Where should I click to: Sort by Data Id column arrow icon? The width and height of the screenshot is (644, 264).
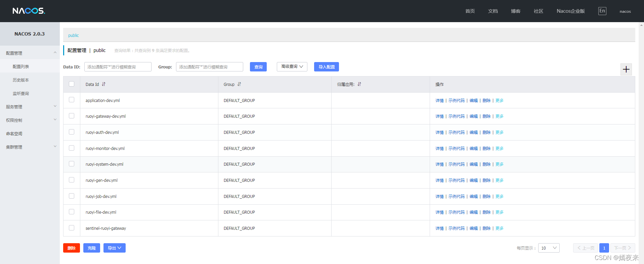tap(103, 84)
